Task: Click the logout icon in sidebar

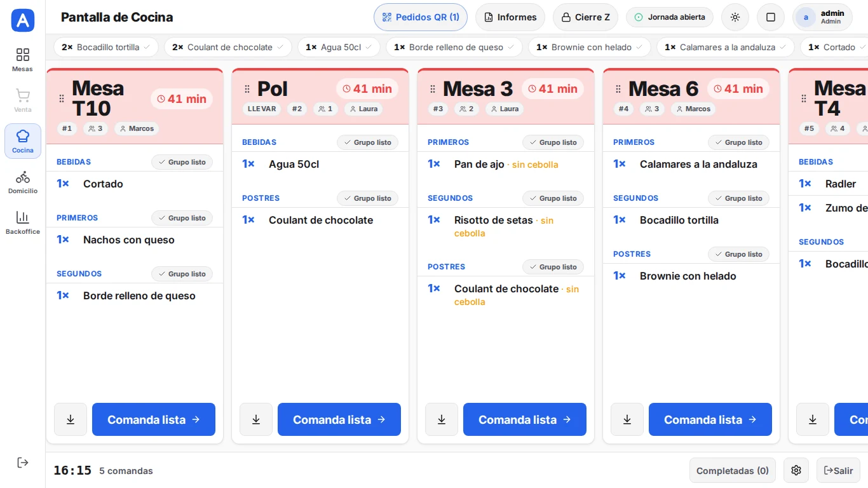Action: coord(23,463)
